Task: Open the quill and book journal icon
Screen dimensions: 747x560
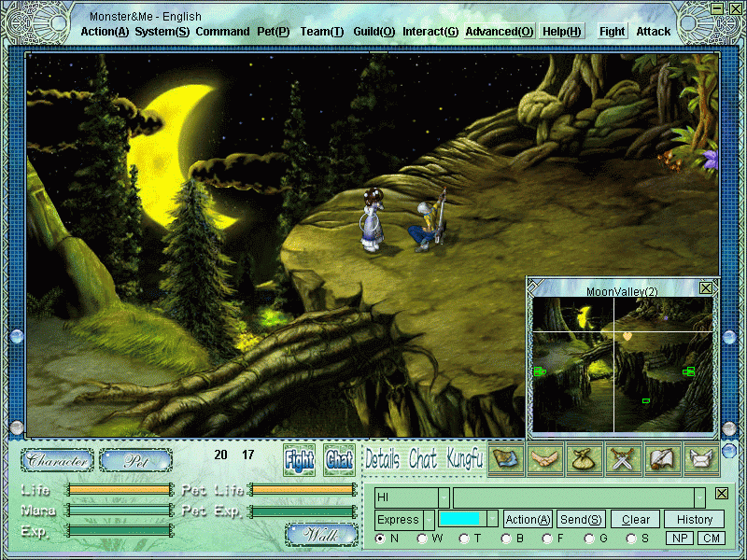Action: 662,459
